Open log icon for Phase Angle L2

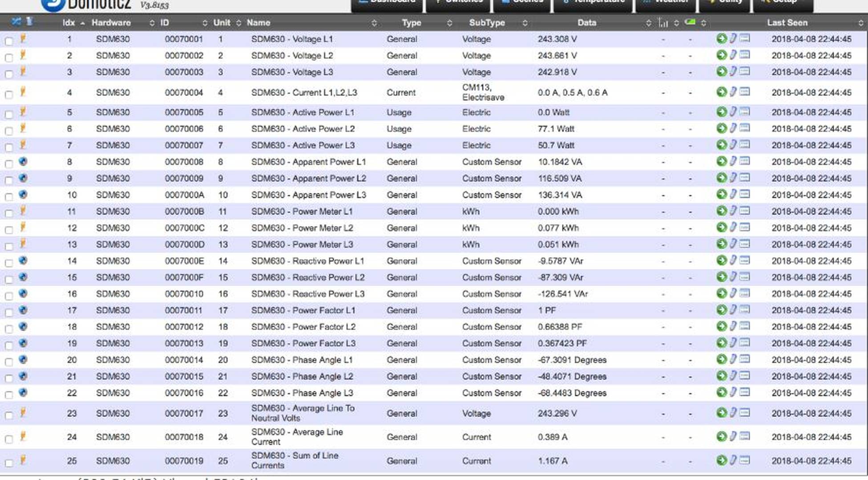745,375
